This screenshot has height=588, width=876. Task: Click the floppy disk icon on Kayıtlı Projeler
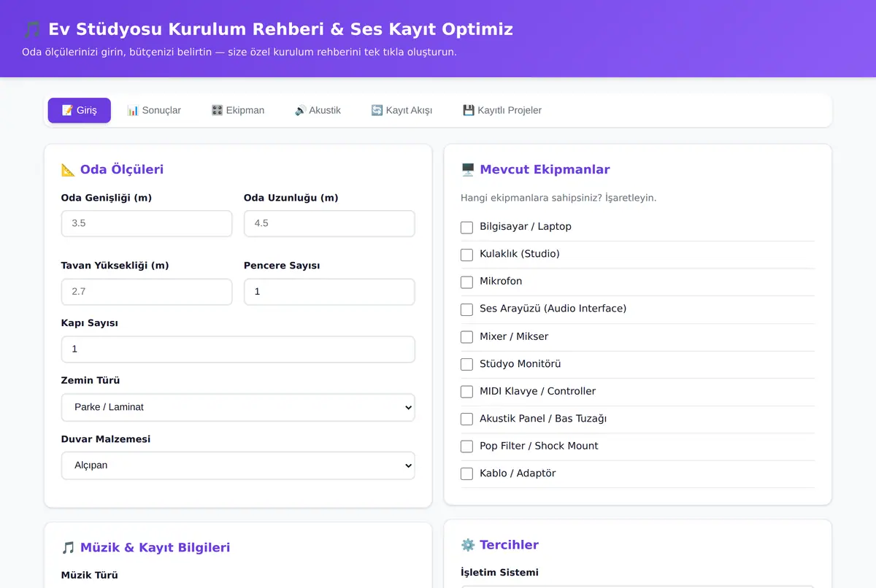coord(469,110)
